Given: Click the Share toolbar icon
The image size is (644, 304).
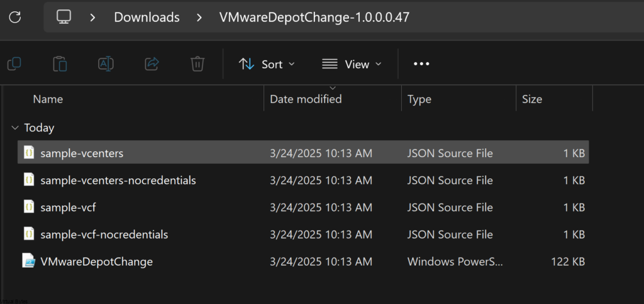Looking at the screenshot, I should pyautogui.click(x=152, y=64).
